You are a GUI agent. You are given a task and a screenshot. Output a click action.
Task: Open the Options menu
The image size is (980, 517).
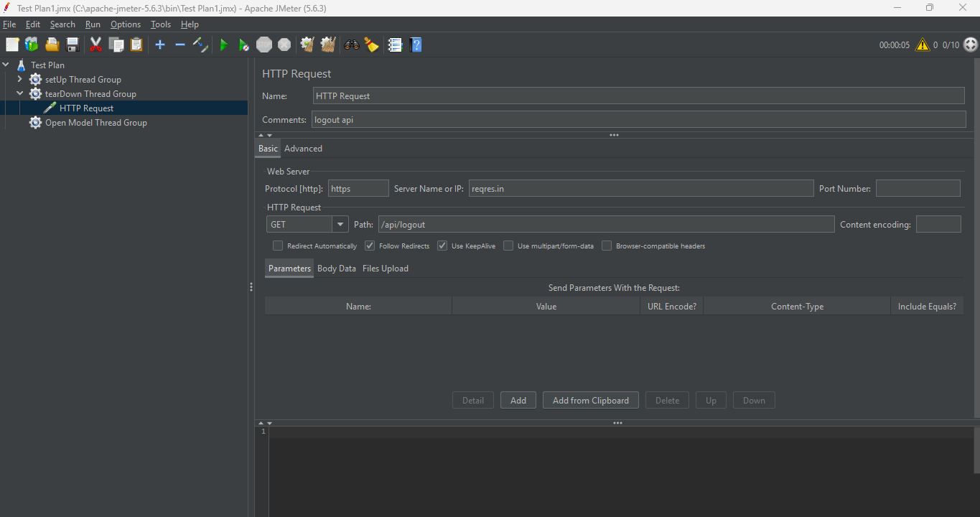click(x=126, y=24)
